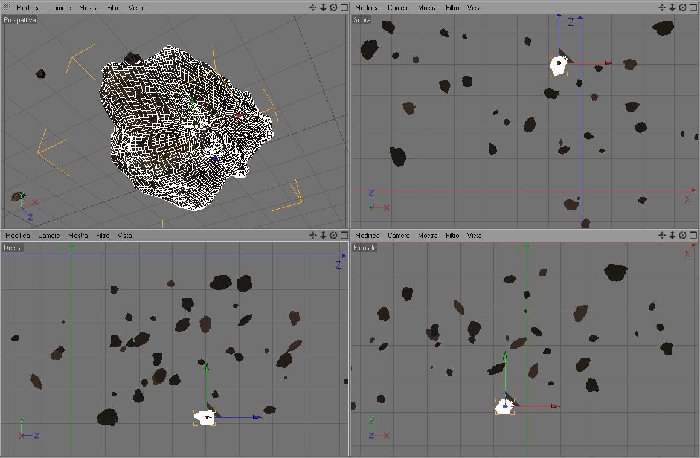Open the View menu of the Top viewport
The width and height of the screenshot is (700, 458).
click(473, 8)
